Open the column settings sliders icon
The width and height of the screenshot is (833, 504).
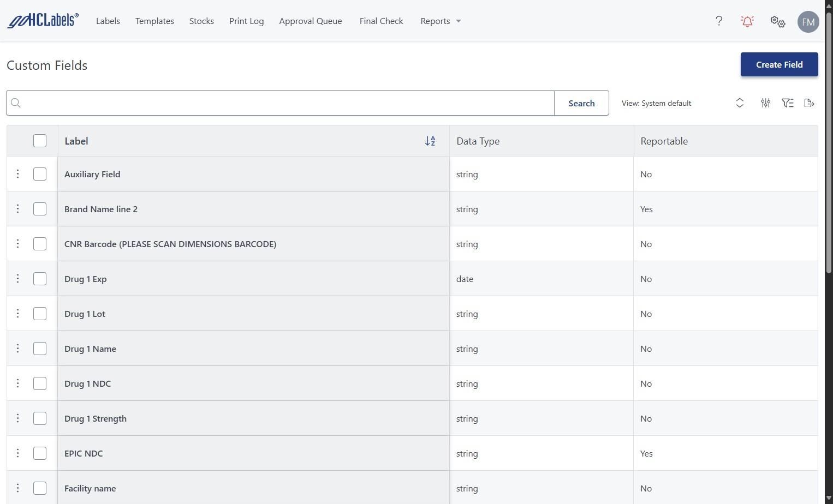click(765, 103)
